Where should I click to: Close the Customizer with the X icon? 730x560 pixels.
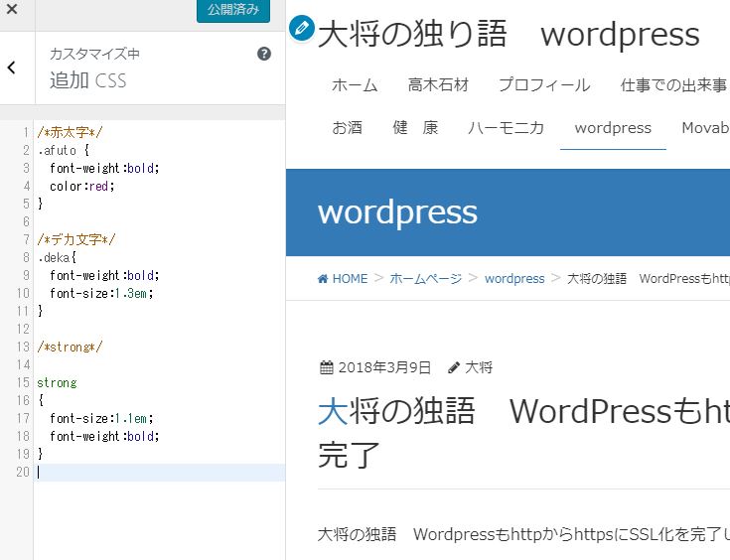coord(12,9)
